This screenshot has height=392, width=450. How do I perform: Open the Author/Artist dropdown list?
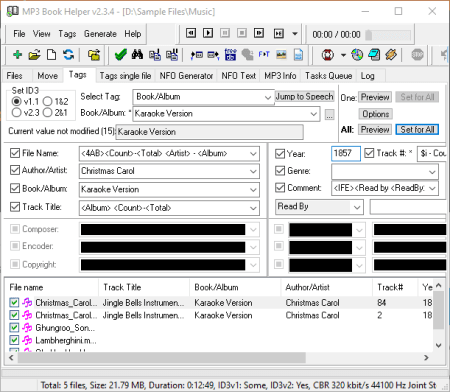click(x=253, y=171)
